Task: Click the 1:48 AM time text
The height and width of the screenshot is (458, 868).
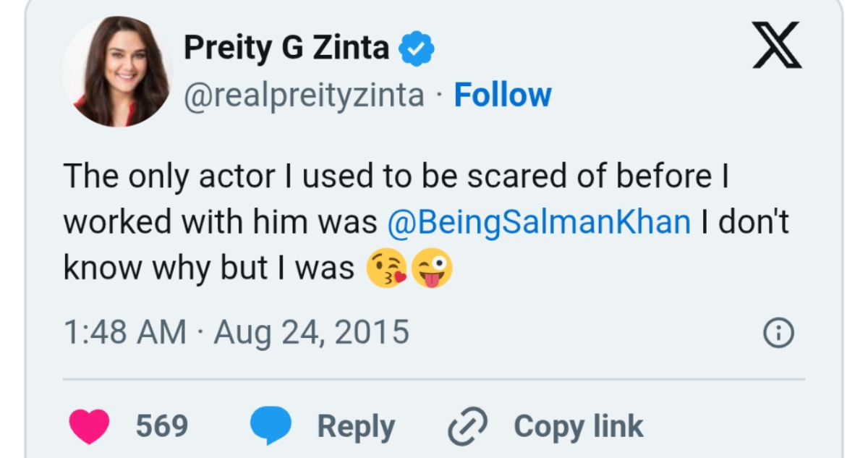Action: (x=124, y=333)
